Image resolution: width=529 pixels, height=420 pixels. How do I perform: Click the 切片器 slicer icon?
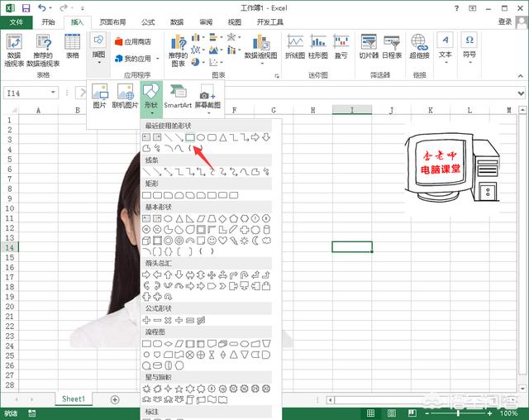[x=369, y=45]
